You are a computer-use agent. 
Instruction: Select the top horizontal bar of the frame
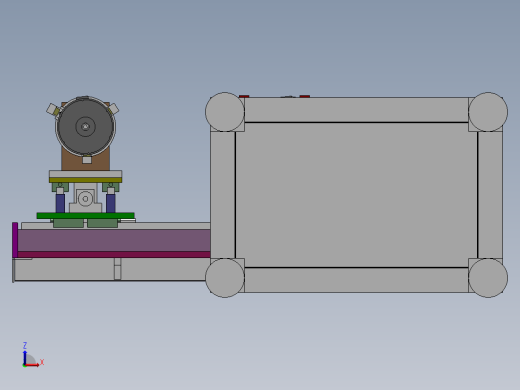[x=356, y=110]
